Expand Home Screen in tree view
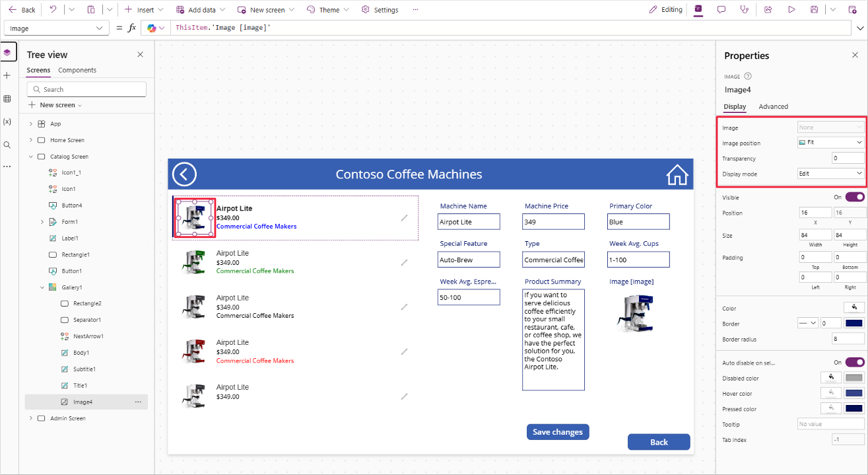868x475 pixels. [x=30, y=140]
